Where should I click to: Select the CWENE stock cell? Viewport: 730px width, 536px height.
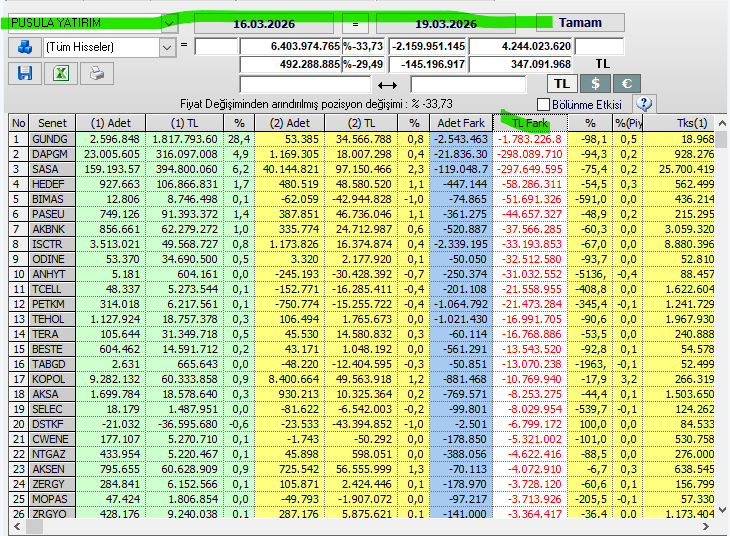click(52, 439)
